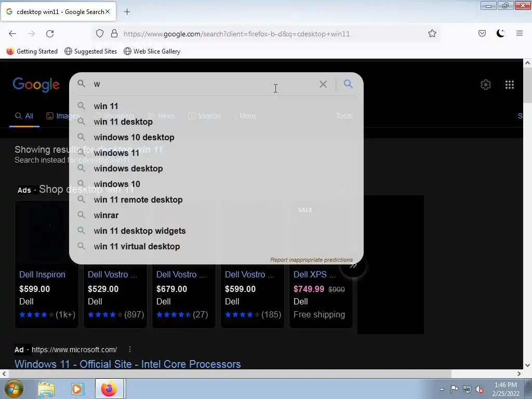Choose 'win 11 virtual desktop' suggestion

click(216, 247)
